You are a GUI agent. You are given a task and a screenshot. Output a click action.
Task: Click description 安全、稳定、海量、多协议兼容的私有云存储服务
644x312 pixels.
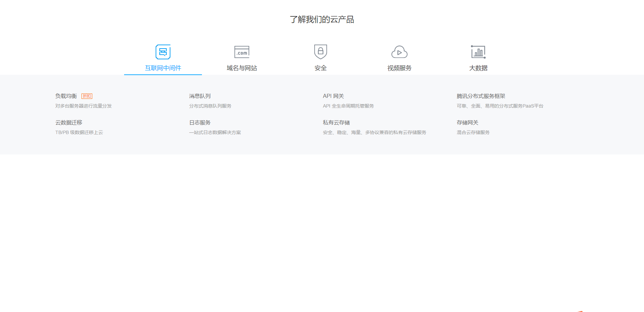[375, 132]
